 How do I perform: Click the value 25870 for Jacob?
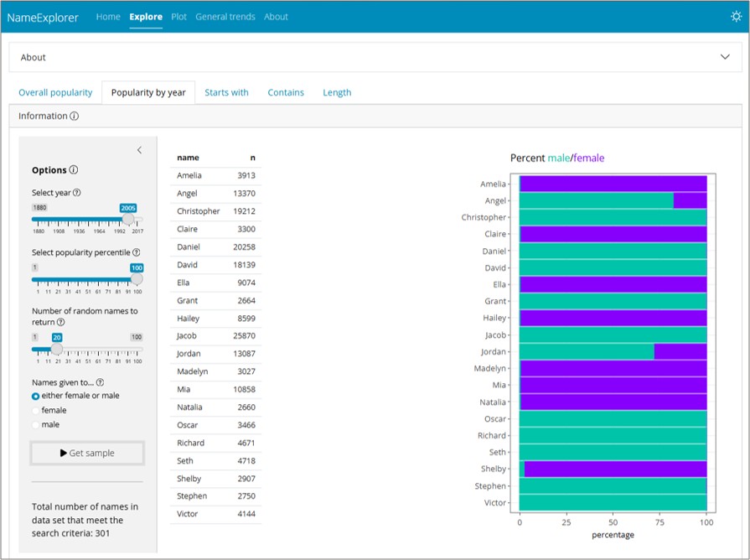244,336
